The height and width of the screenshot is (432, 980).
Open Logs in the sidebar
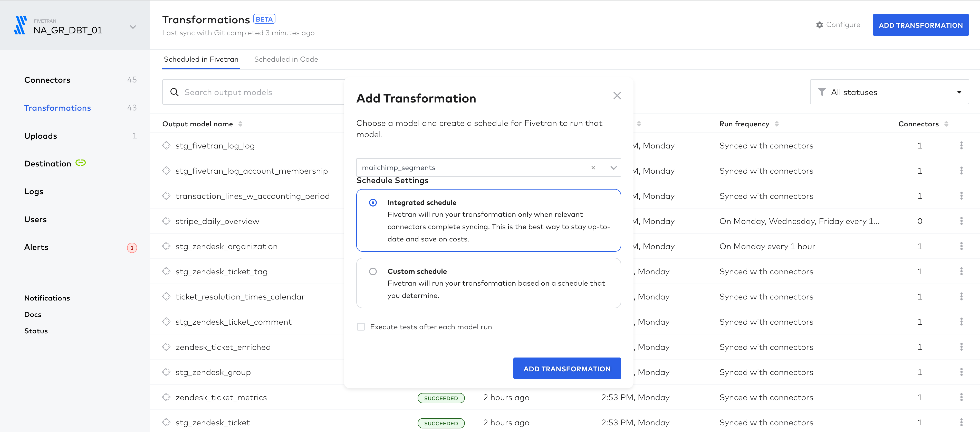(34, 191)
